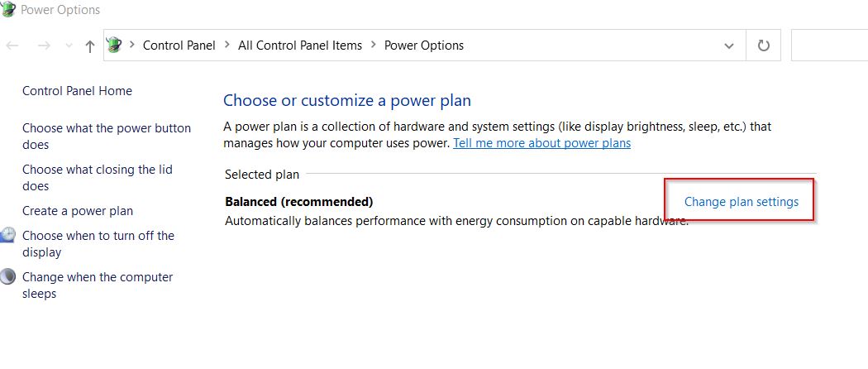Go to Control Panel Home
Viewport: 868px width, 369px height.
(x=77, y=91)
